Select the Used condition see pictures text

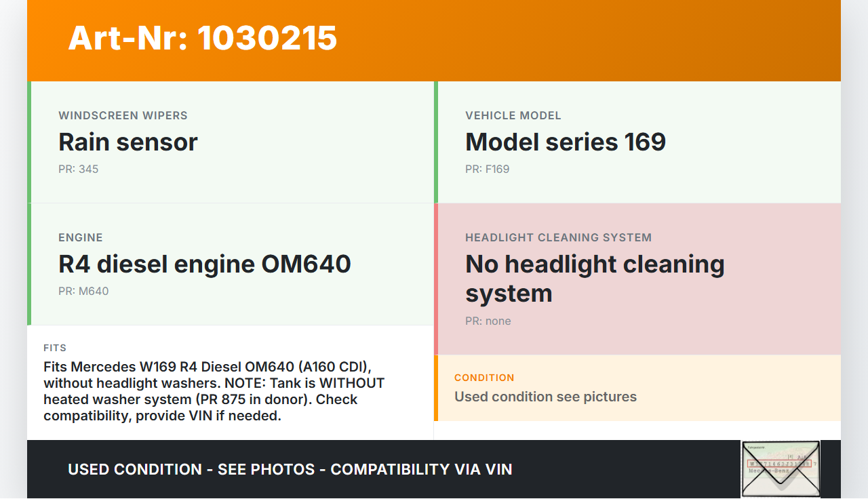coord(545,397)
